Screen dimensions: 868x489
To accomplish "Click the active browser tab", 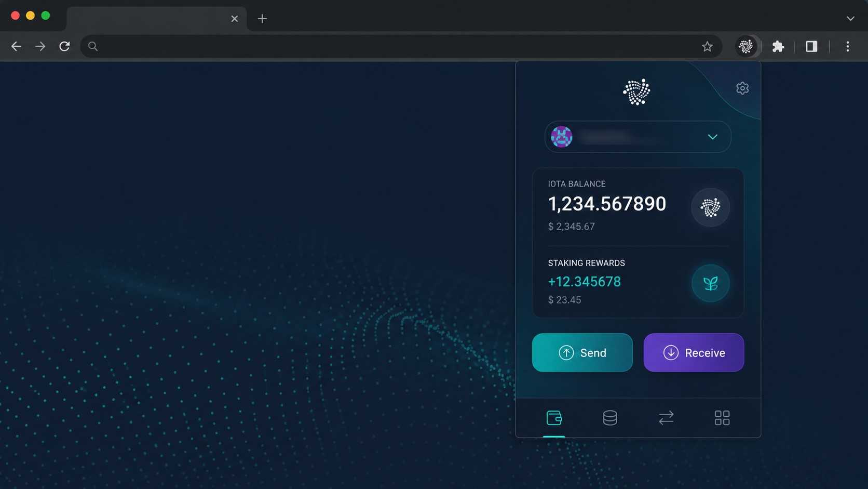I will (156, 19).
